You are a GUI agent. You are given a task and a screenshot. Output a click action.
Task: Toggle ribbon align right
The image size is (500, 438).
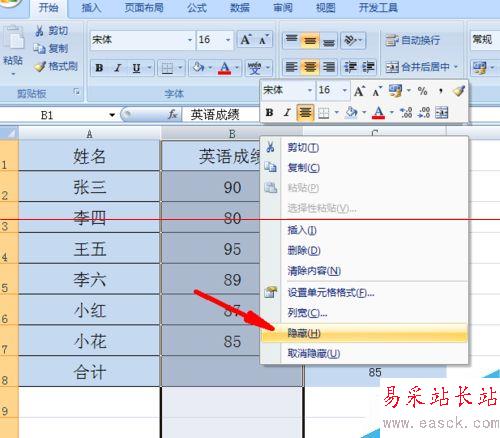click(x=329, y=67)
